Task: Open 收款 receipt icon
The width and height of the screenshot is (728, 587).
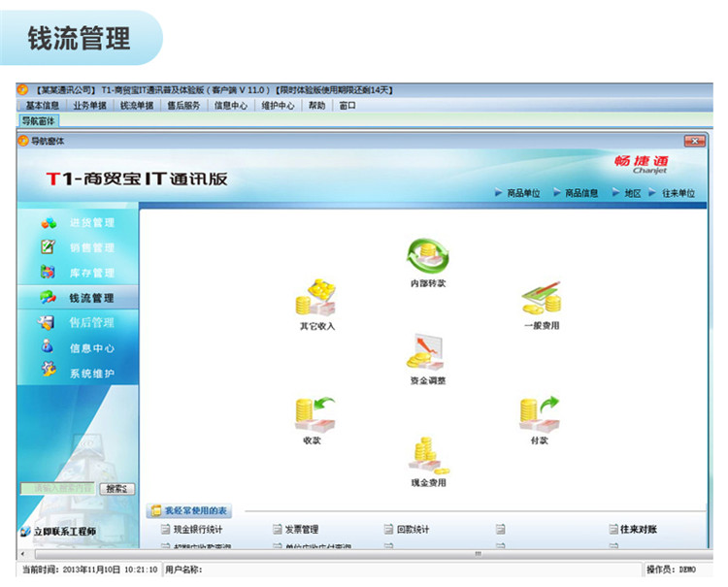Action: 314,414
